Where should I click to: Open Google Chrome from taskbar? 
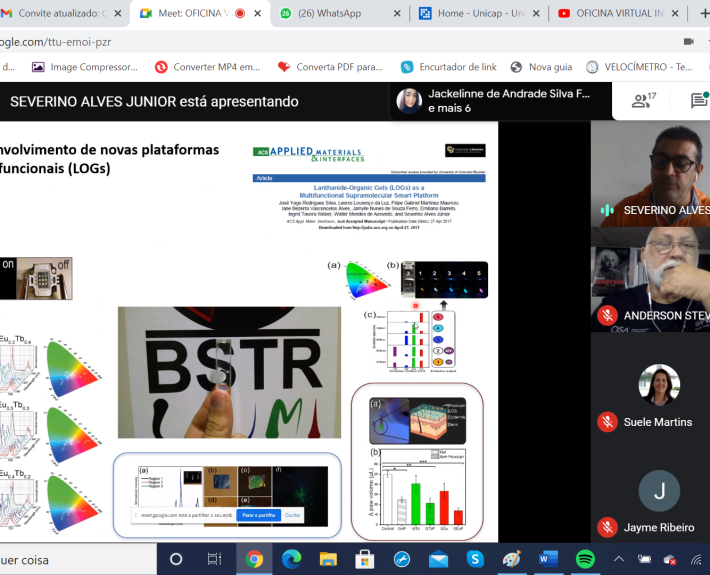coord(254,560)
